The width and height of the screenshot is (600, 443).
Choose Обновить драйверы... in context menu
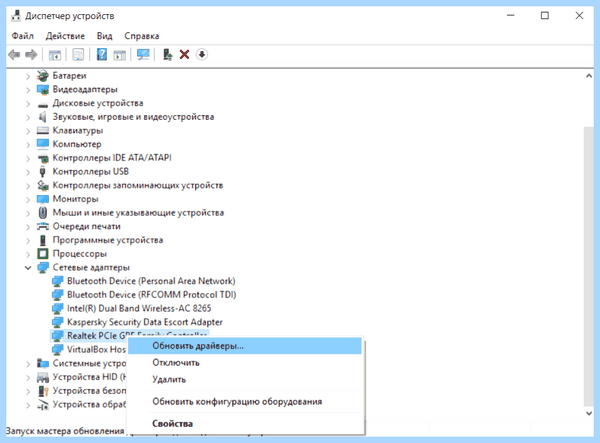coord(245,346)
